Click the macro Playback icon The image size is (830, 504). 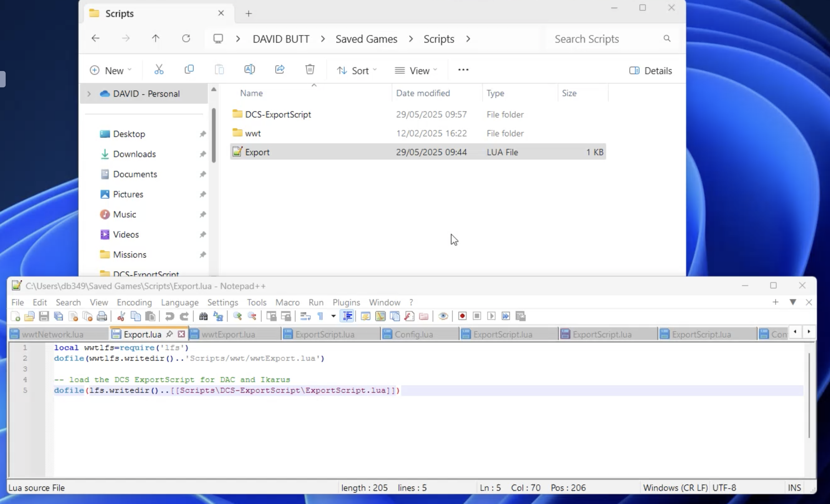pyautogui.click(x=491, y=316)
